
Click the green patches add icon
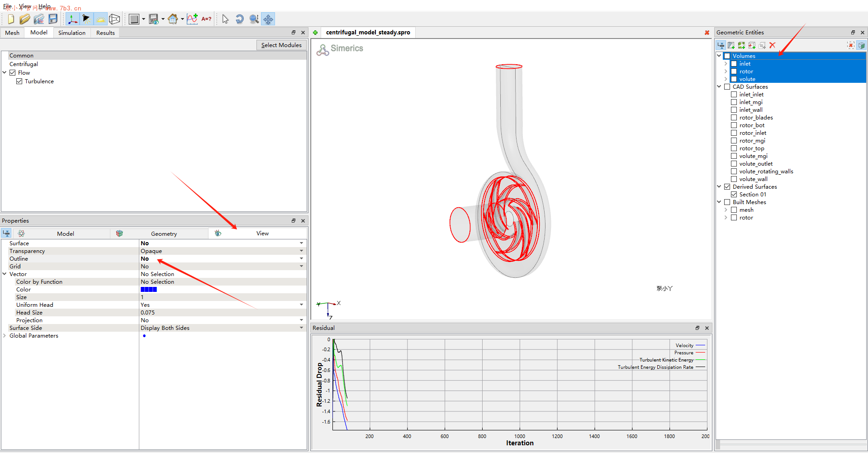point(741,45)
